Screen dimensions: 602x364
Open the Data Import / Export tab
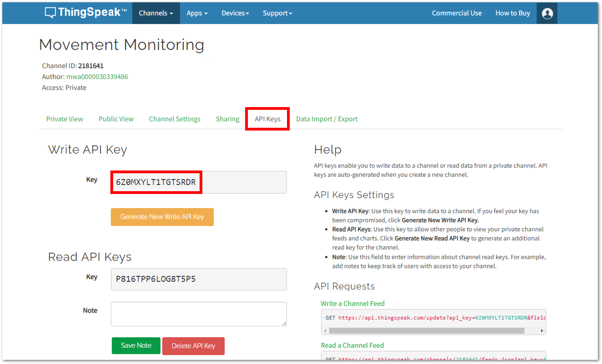coord(327,119)
